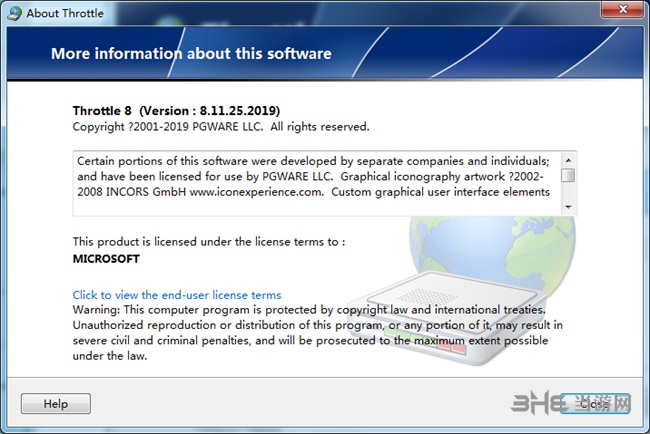
Task: Click the red X window close button
Action: [623, 9]
